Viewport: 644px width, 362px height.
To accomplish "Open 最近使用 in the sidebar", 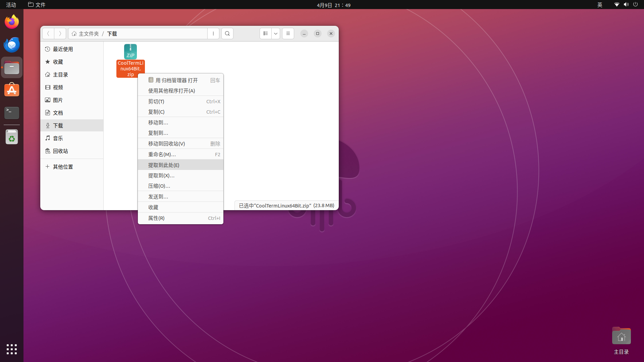I will point(63,49).
